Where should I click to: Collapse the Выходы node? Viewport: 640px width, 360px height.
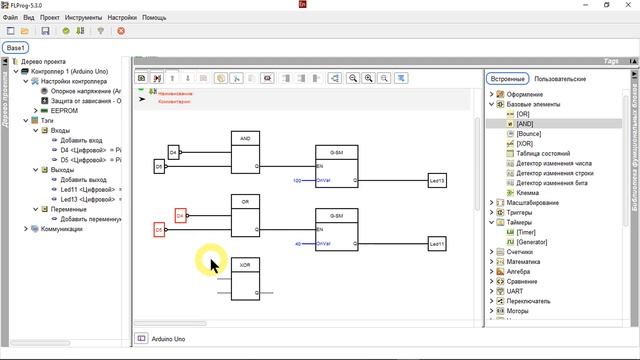tap(36, 170)
